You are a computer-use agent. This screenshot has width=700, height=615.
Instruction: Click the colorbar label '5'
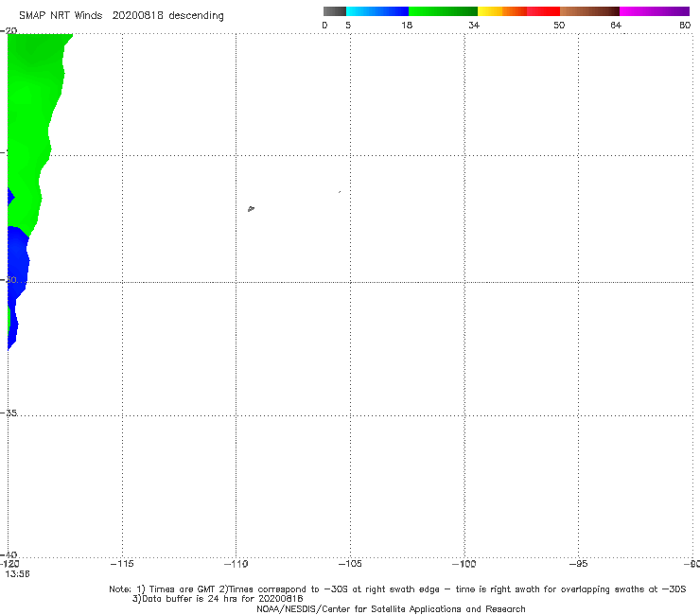[348, 25]
